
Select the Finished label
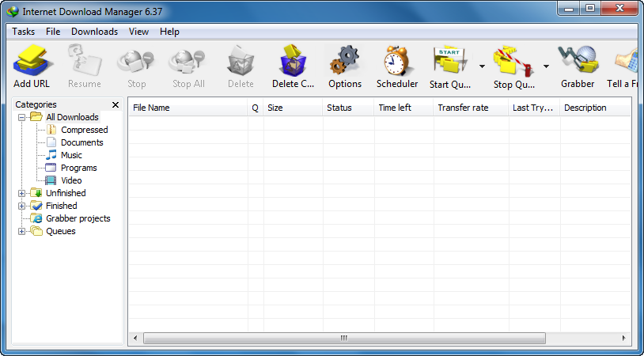(x=62, y=206)
